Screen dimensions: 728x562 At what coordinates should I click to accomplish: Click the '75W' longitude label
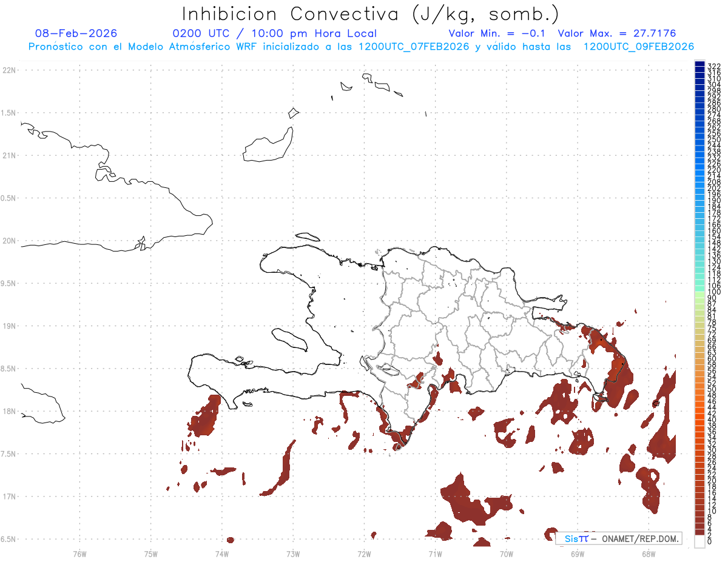point(151,554)
